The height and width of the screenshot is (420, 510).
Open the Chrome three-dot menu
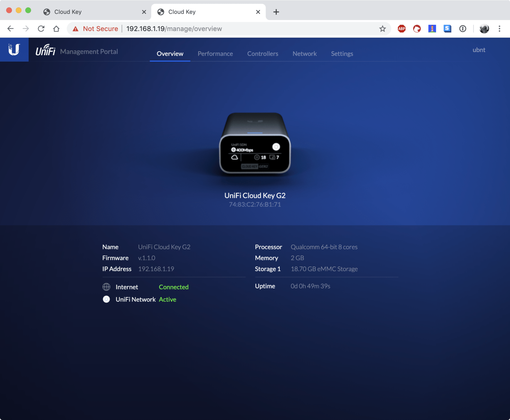[x=499, y=29]
